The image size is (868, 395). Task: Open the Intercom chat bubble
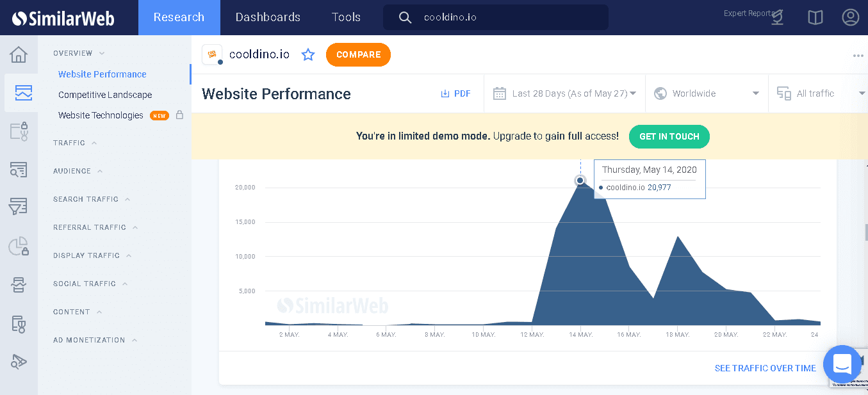click(x=842, y=364)
